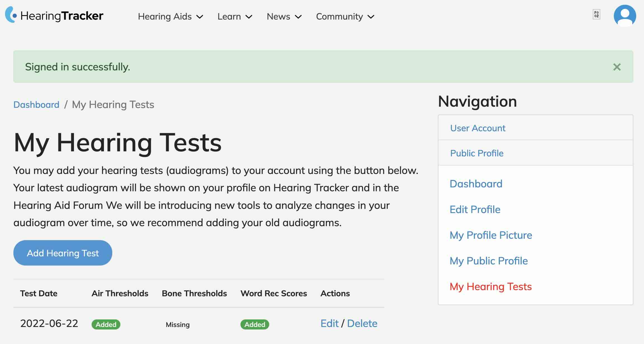Screen dimensions: 644x344
Task: Open the Community dropdown menu
Action: 345,16
